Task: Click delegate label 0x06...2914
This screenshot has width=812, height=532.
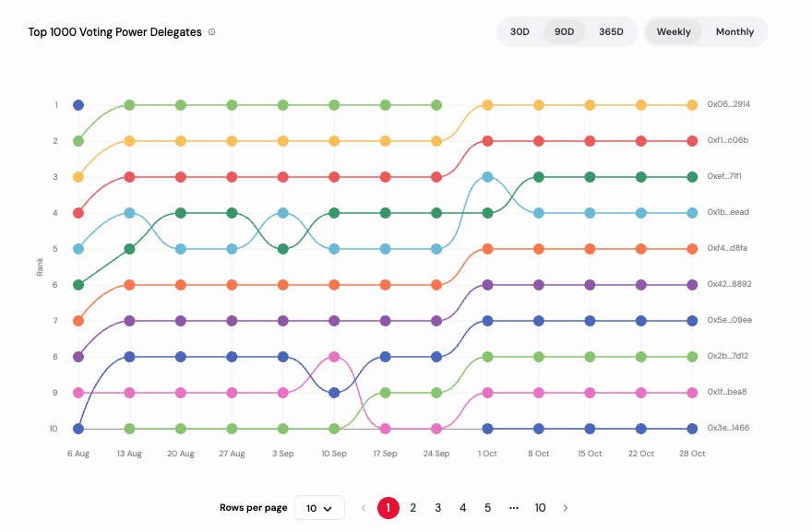Action: coord(728,105)
